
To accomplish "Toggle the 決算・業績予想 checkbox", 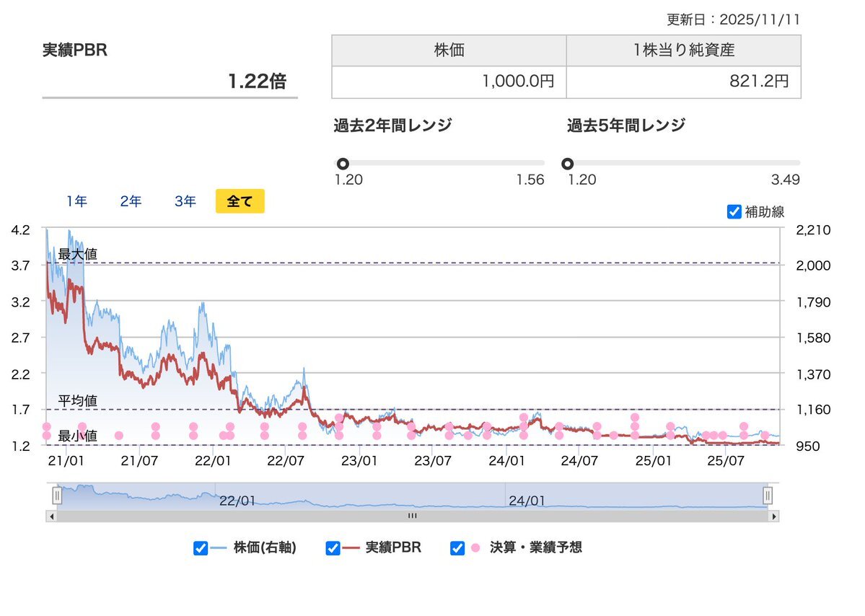I will click(x=457, y=548).
